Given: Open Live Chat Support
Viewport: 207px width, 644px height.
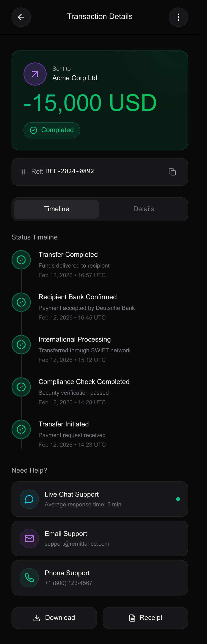Looking at the screenshot, I should click(x=100, y=499).
